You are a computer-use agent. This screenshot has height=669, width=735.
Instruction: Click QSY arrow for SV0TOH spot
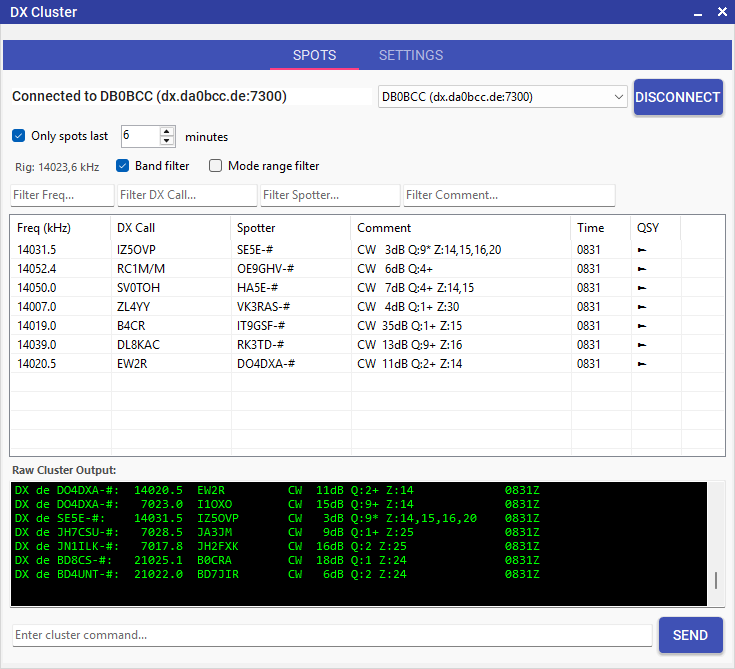642,288
